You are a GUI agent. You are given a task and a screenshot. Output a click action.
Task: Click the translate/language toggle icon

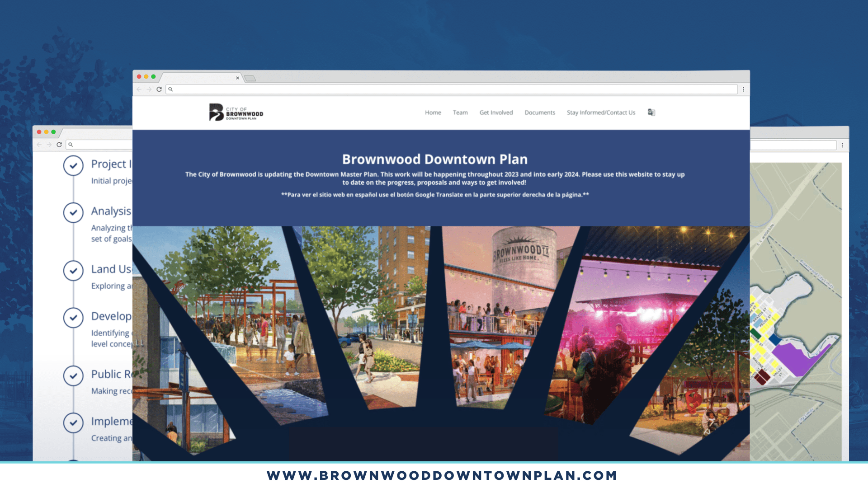[x=651, y=112]
